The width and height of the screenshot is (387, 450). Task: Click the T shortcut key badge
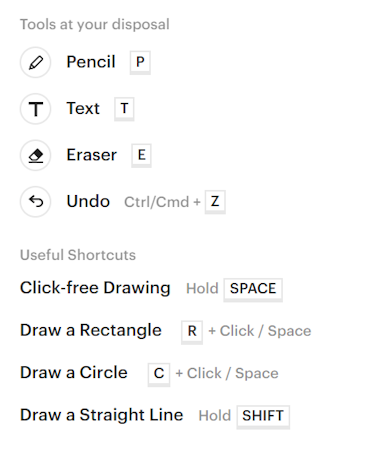click(x=124, y=109)
